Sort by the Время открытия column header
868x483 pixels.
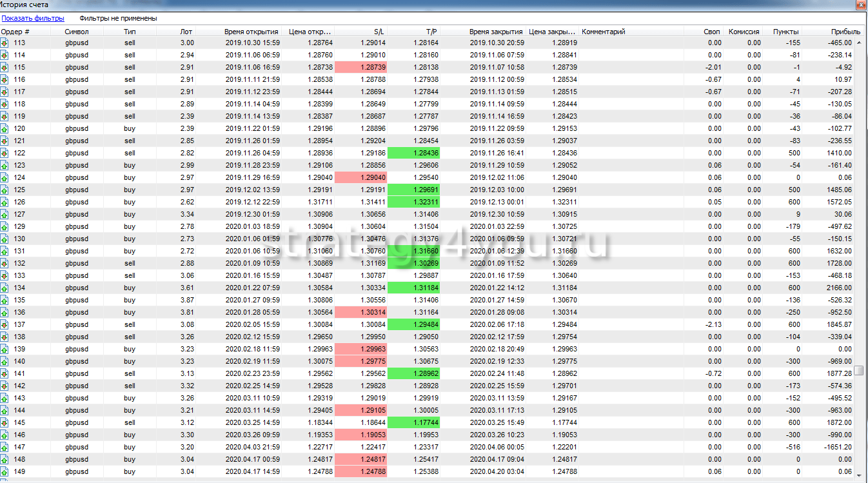point(251,31)
